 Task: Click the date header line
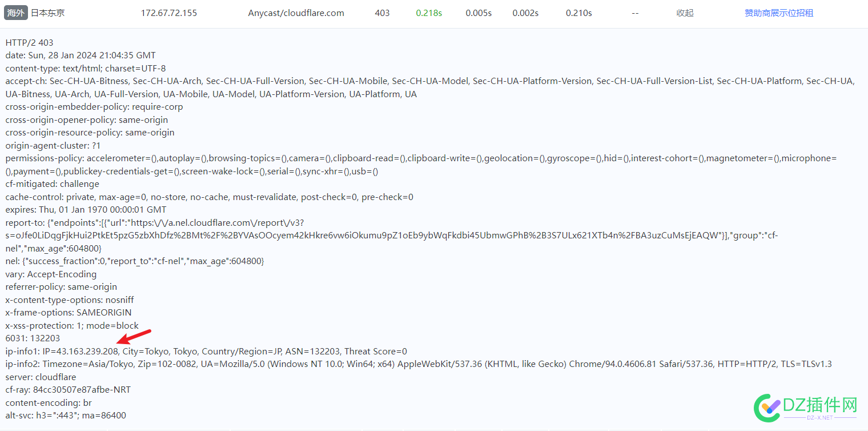click(81, 55)
